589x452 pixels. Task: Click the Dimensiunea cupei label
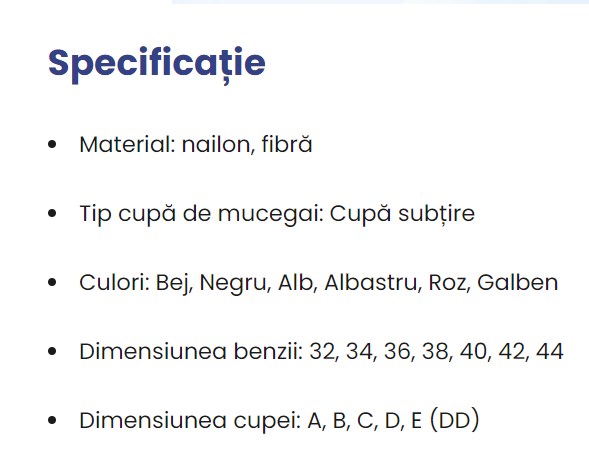click(x=190, y=421)
